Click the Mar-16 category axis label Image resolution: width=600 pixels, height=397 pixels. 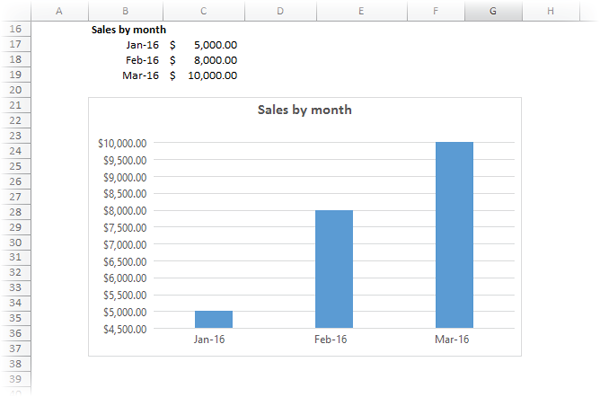452,339
